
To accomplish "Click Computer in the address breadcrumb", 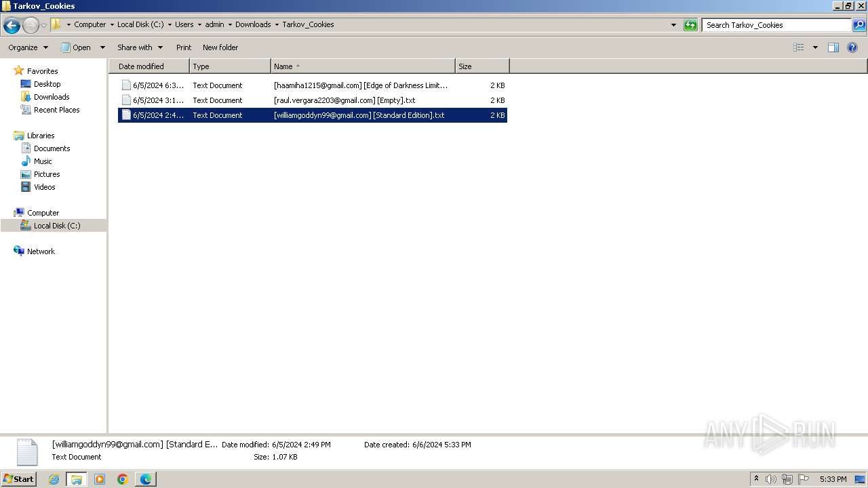I will point(90,24).
